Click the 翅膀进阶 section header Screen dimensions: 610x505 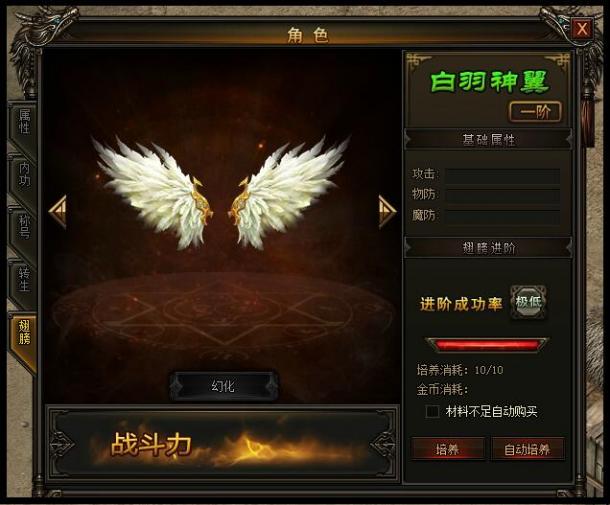pyautogui.click(x=488, y=247)
